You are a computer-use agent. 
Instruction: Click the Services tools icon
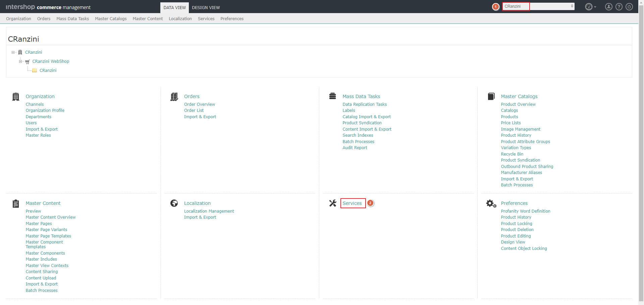click(x=332, y=203)
